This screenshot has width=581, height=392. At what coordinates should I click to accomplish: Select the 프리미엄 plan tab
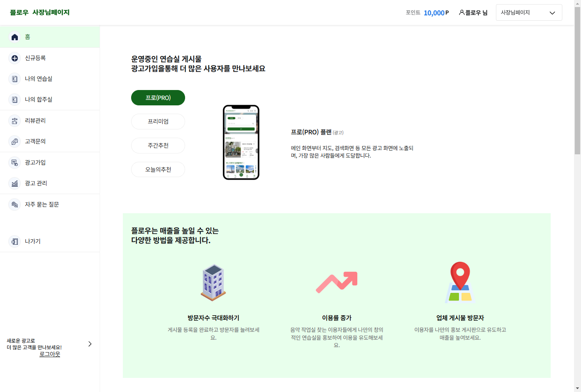(x=158, y=122)
